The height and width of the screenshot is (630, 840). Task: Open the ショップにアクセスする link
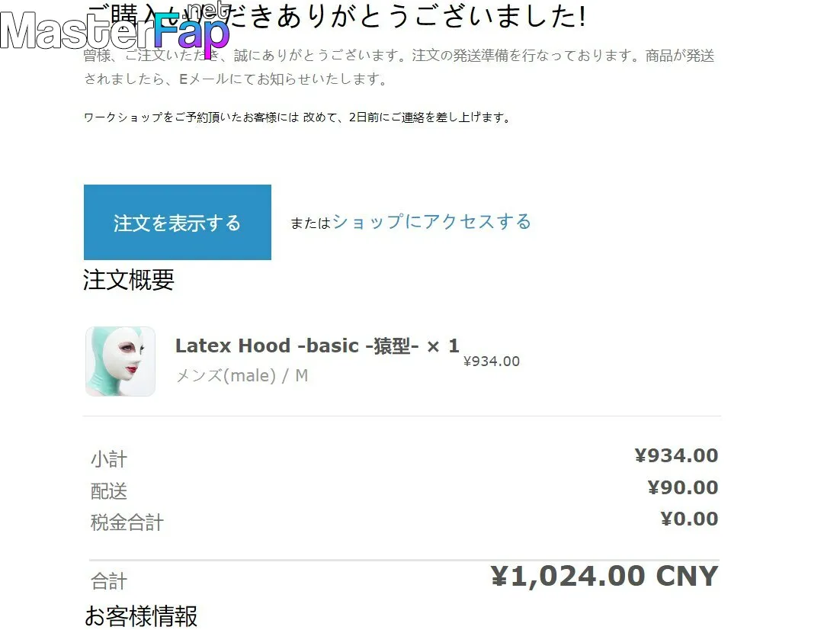coord(431,221)
